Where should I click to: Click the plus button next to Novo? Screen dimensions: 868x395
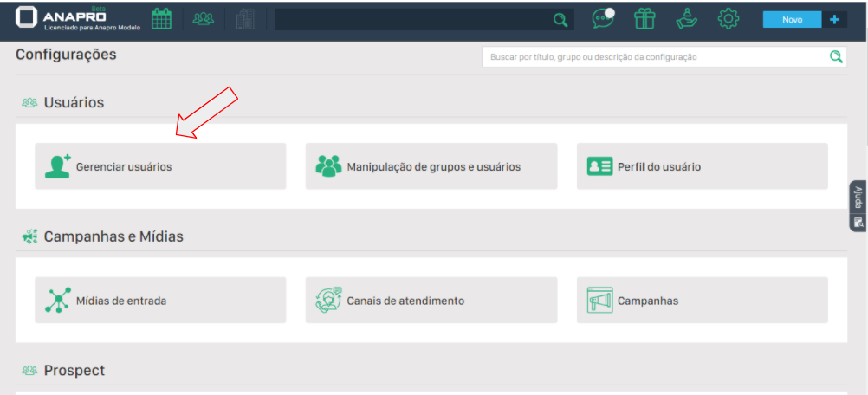coord(834,19)
